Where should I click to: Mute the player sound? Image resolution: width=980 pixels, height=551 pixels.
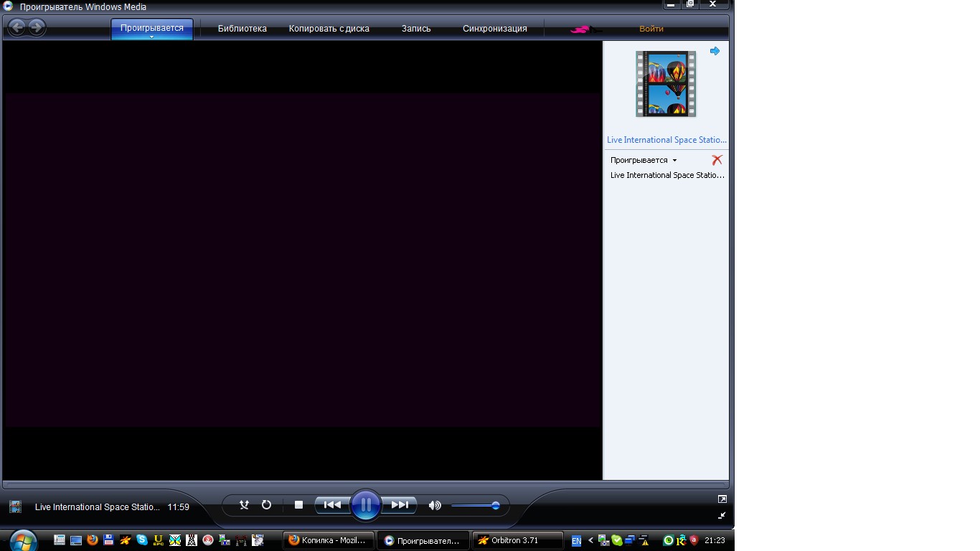click(434, 506)
